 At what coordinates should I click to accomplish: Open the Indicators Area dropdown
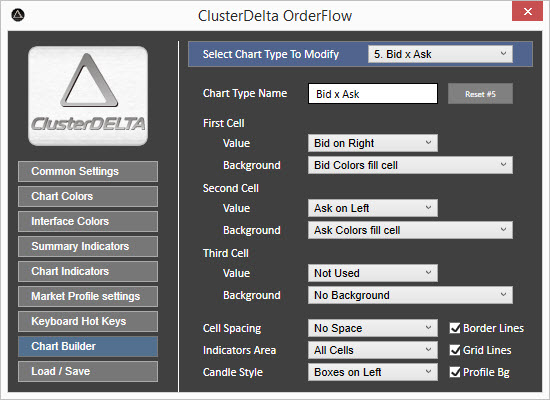click(x=373, y=350)
